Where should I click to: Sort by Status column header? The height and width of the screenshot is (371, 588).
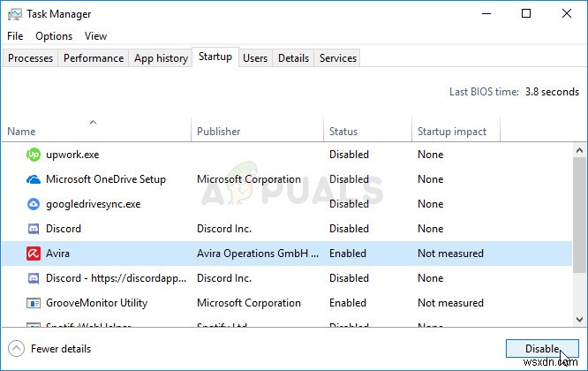343,132
